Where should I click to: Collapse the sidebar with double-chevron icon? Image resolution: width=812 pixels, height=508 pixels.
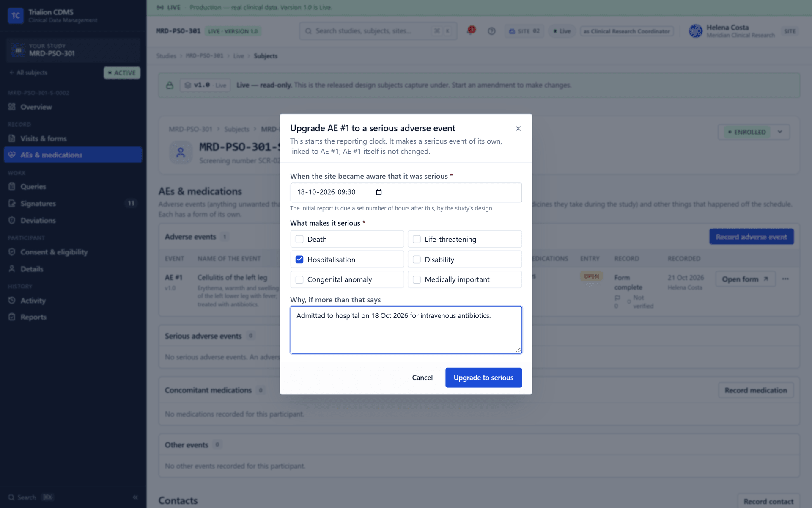coord(135,497)
